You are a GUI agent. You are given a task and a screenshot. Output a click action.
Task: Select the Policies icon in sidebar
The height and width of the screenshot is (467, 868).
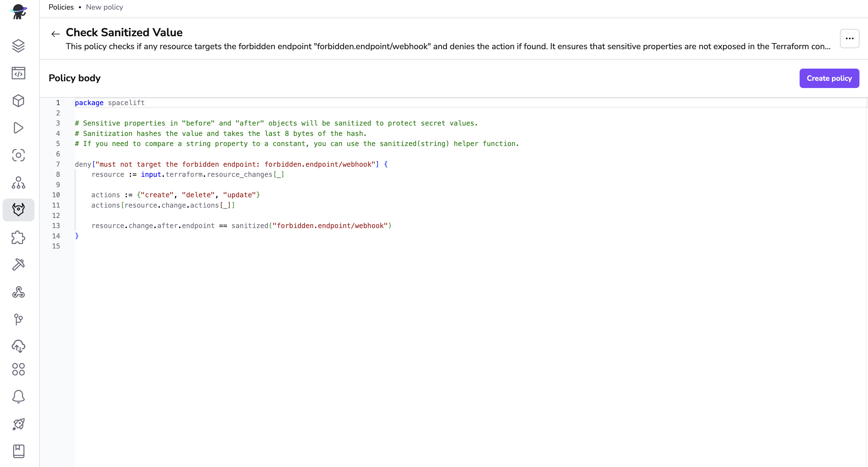(18, 210)
